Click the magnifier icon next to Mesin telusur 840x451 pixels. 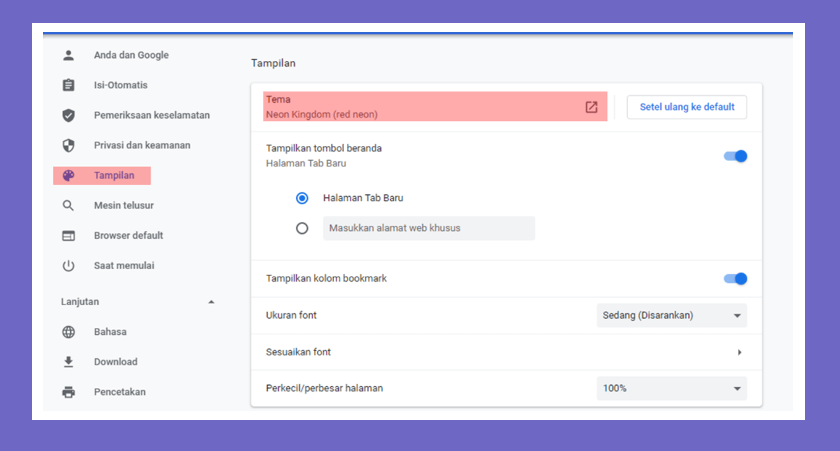tap(68, 205)
